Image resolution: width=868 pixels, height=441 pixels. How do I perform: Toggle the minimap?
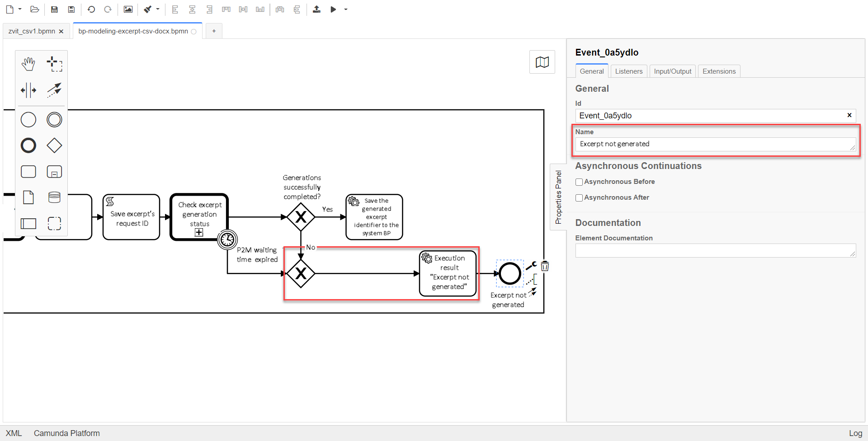pos(542,62)
